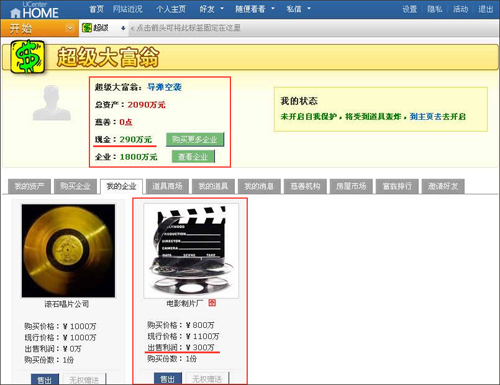Click the 查看企业 button
The image size is (500, 385).
point(193,156)
